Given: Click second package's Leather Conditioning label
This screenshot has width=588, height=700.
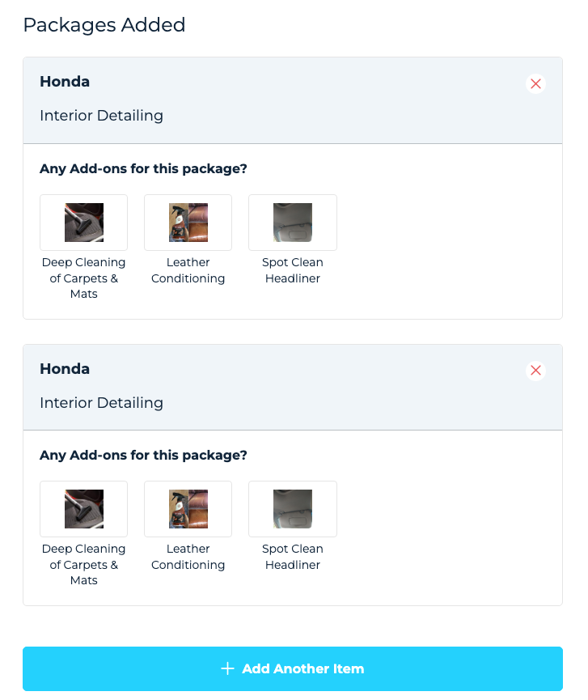Looking at the screenshot, I should [x=188, y=557].
